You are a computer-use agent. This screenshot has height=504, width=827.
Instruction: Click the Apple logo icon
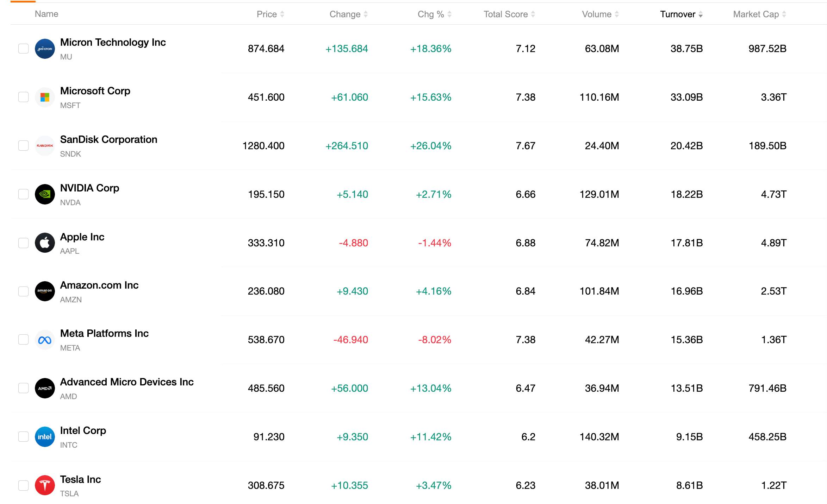click(45, 243)
